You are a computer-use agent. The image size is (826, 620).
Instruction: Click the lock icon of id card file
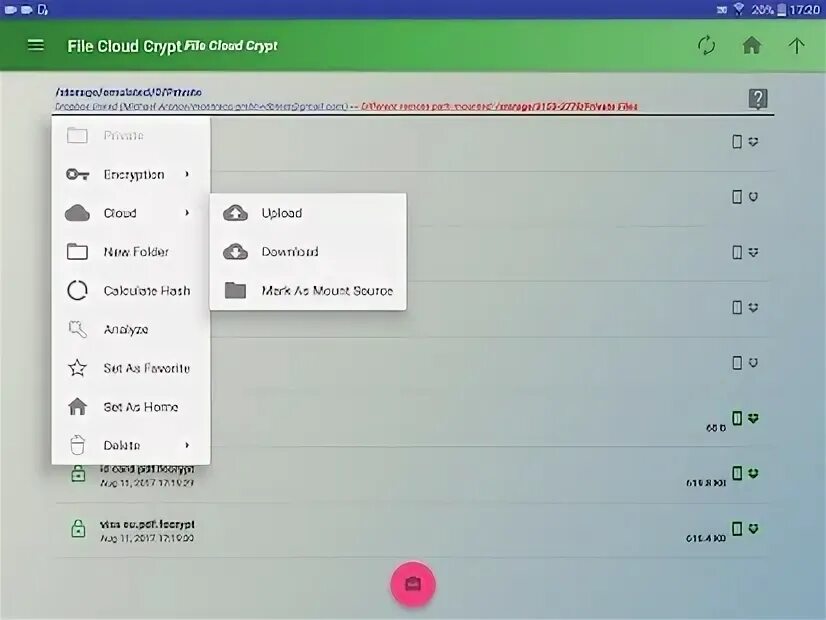pos(78,474)
